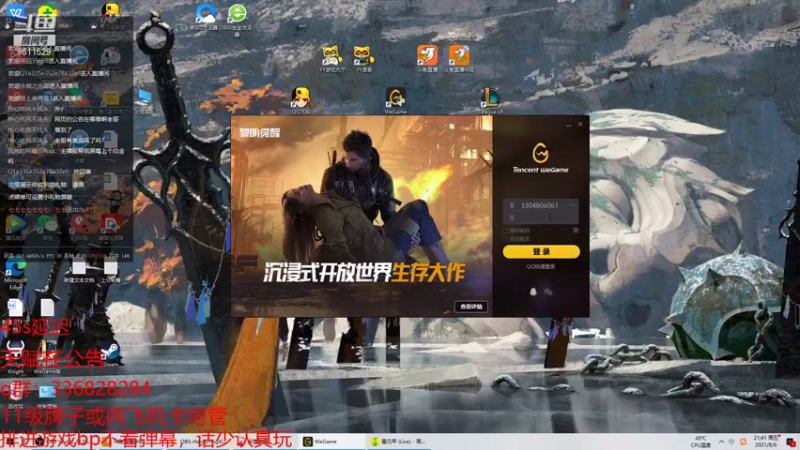The image size is (800, 450).
Task: Open the 斗鱼直播 desktop shortcut
Action: tap(427, 58)
